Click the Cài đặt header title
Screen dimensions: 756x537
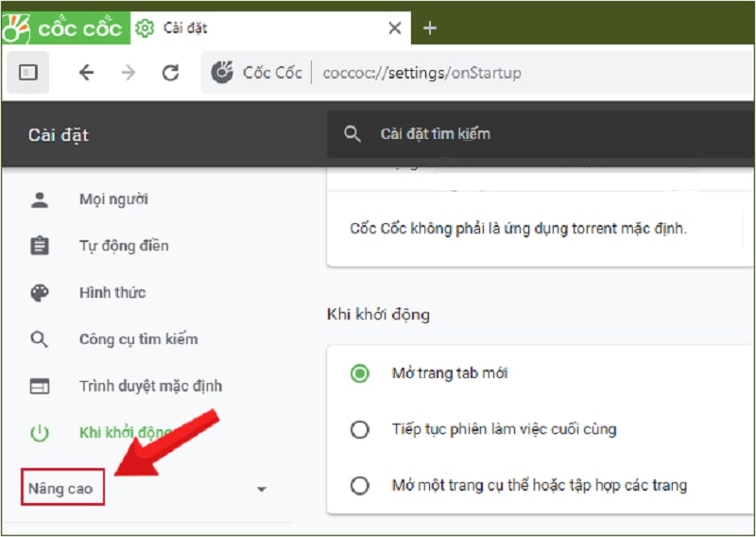tap(59, 135)
